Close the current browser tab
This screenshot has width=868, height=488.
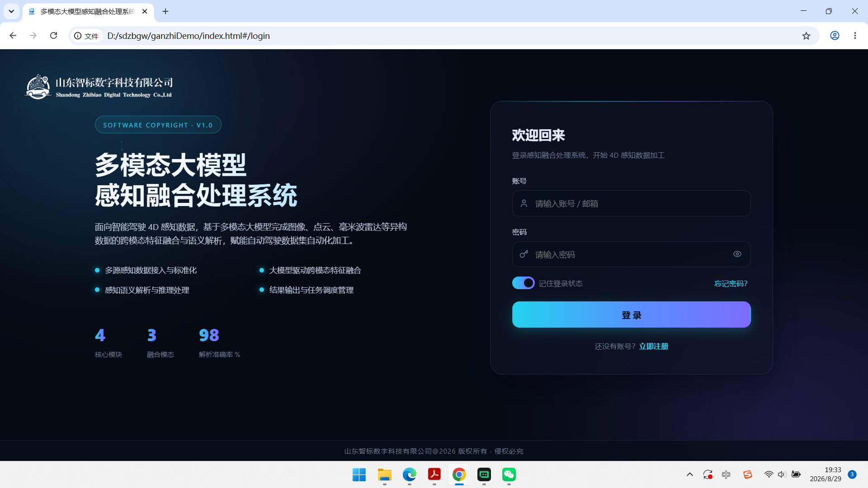pos(145,11)
